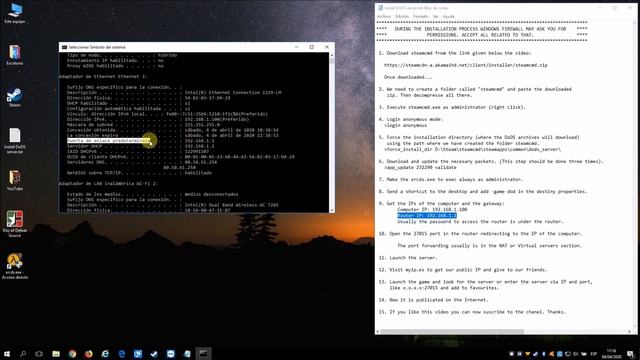Click the 'Dirección IPv4' line in Command Prompt

pos(158,119)
